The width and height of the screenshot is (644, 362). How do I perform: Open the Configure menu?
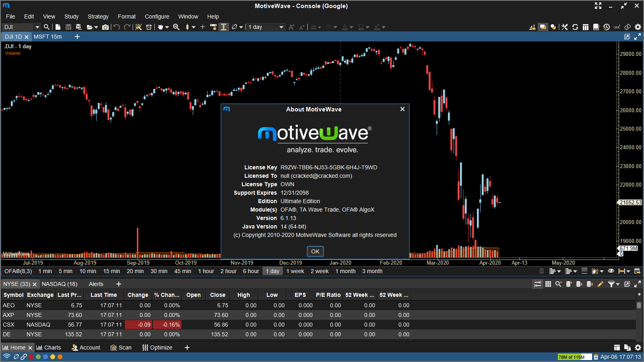click(x=157, y=16)
